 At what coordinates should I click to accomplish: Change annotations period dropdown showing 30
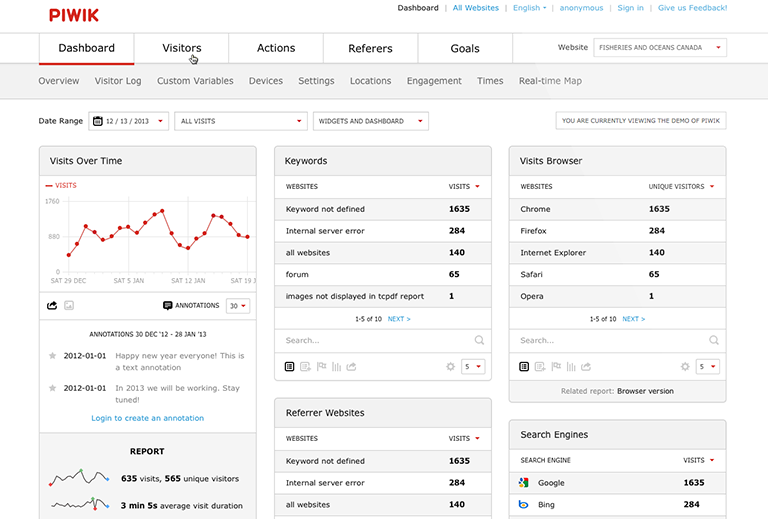coord(238,306)
